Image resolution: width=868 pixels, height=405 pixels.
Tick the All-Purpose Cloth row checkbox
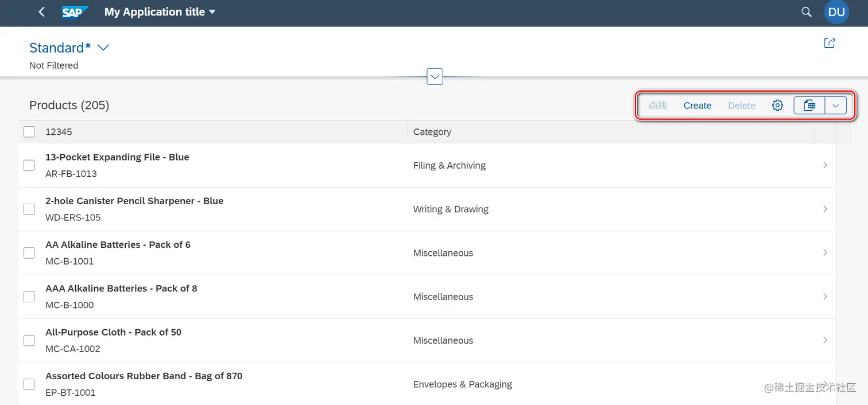[29, 340]
